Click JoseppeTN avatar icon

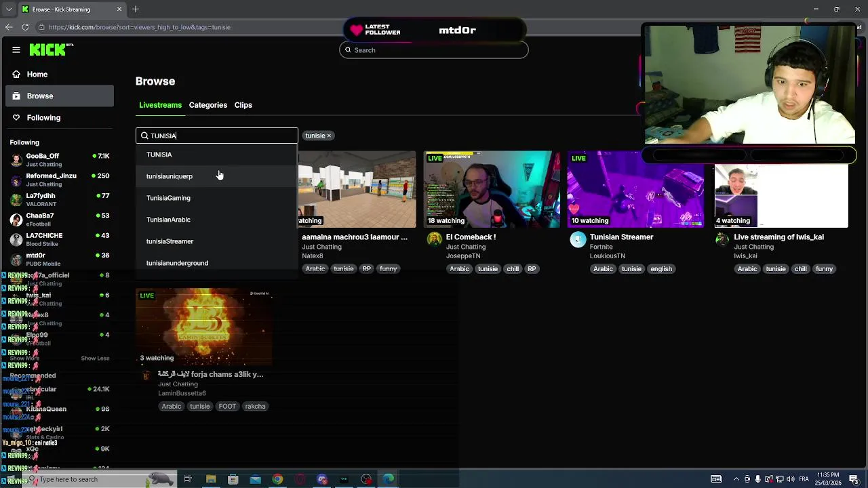pos(434,239)
